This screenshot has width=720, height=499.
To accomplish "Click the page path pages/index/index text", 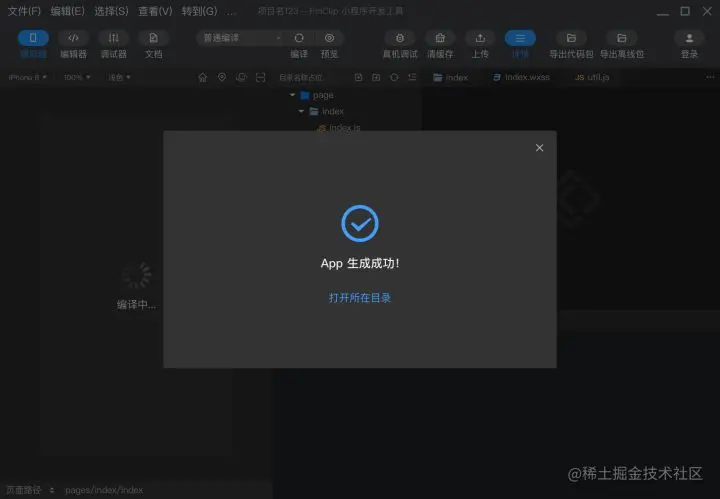I will tap(104, 490).
